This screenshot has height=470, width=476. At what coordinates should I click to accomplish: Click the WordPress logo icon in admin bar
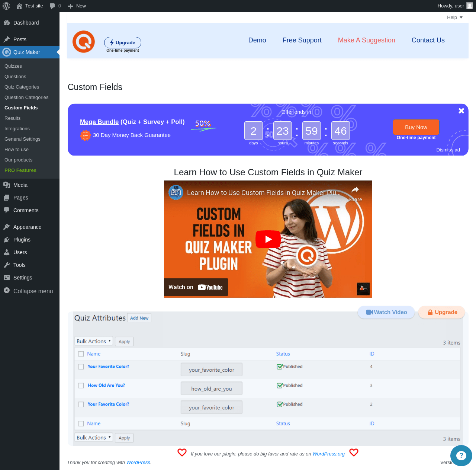pos(6,6)
